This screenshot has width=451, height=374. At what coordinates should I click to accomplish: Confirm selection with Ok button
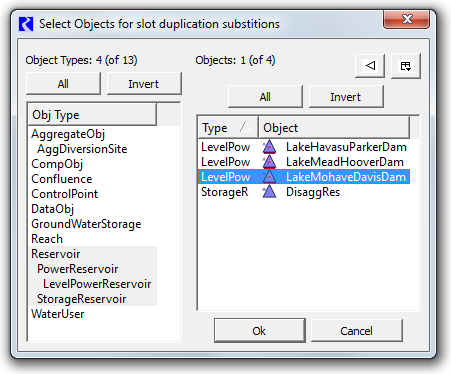coord(259,331)
